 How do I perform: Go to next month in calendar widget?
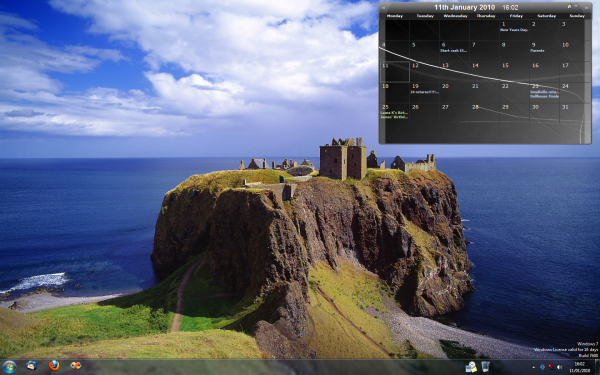586,8
